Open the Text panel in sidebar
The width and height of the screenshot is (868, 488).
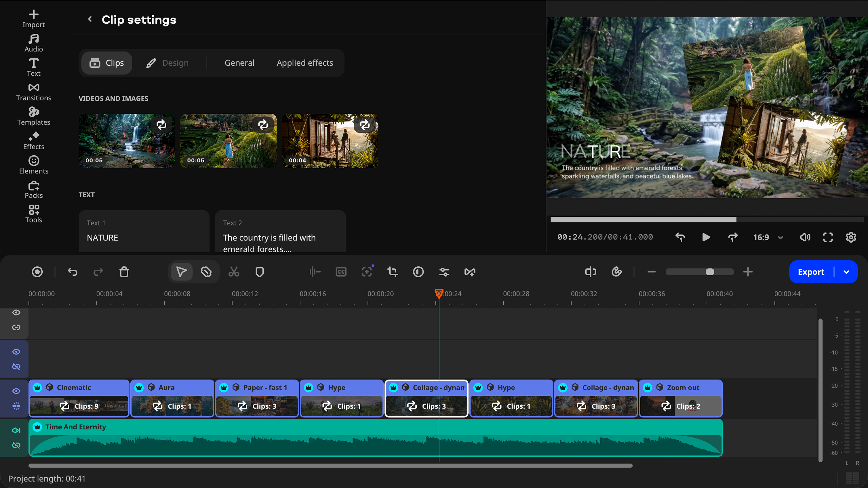pyautogui.click(x=33, y=68)
